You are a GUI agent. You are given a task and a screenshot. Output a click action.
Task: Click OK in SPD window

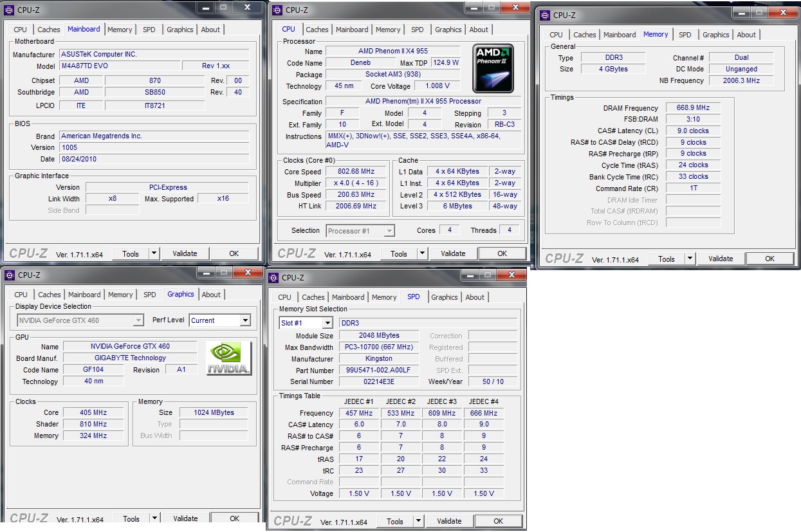(498, 521)
